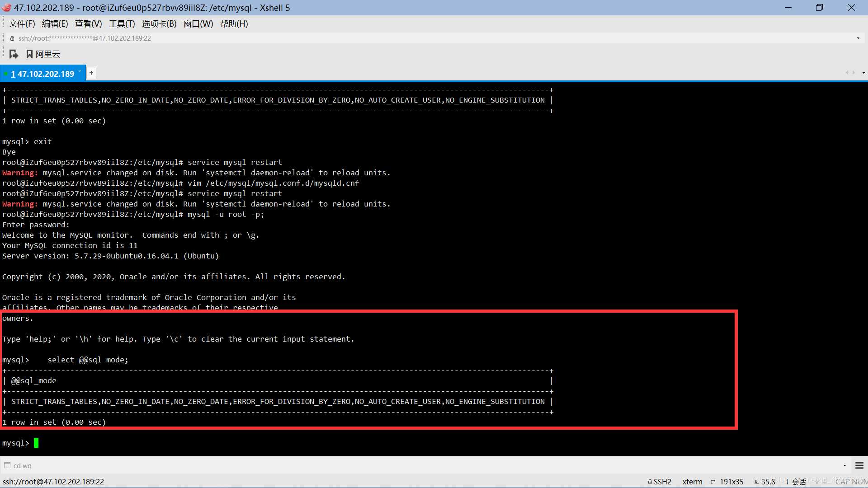Image resolution: width=868 pixels, height=488 pixels.
Task: Click the 'select @@sql_mode;' command text
Action: tap(88, 360)
